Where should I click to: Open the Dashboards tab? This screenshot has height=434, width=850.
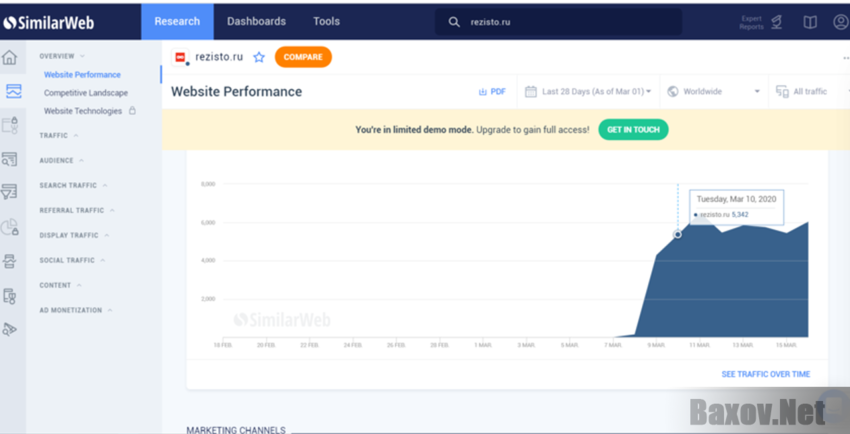tap(256, 22)
